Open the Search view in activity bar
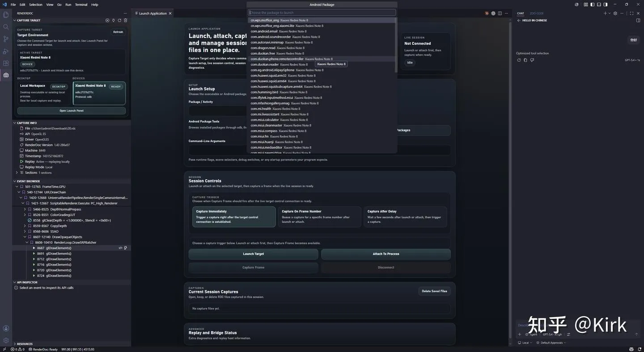Screen dimensions: 644x352 tap(6, 27)
